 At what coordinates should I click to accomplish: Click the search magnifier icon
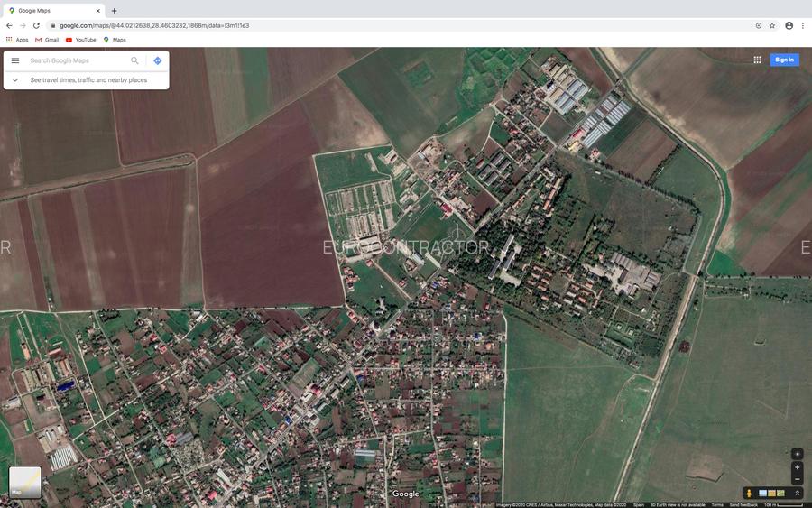[x=134, y=60]
